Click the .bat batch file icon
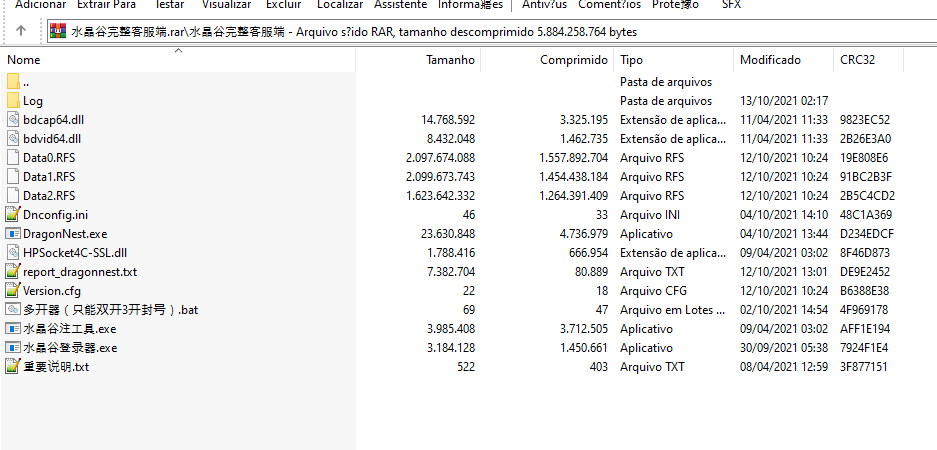 click(13, 310)
